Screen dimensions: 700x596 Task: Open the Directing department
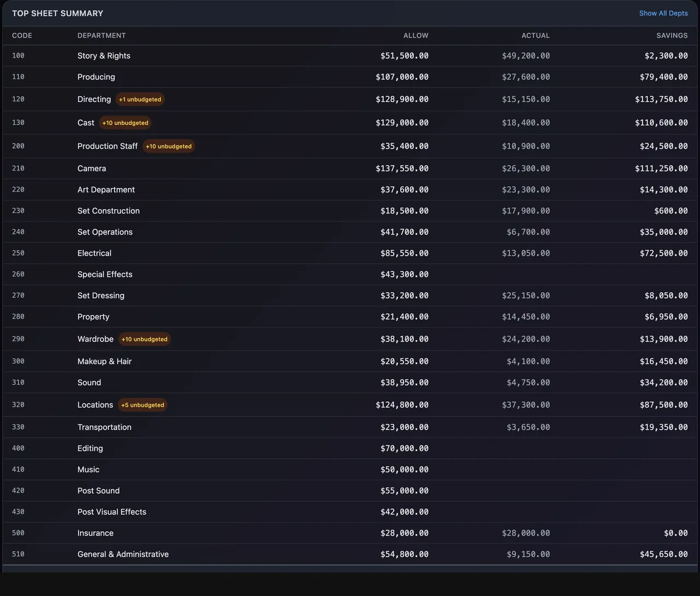pyautogui.click(x=94, y=100)
